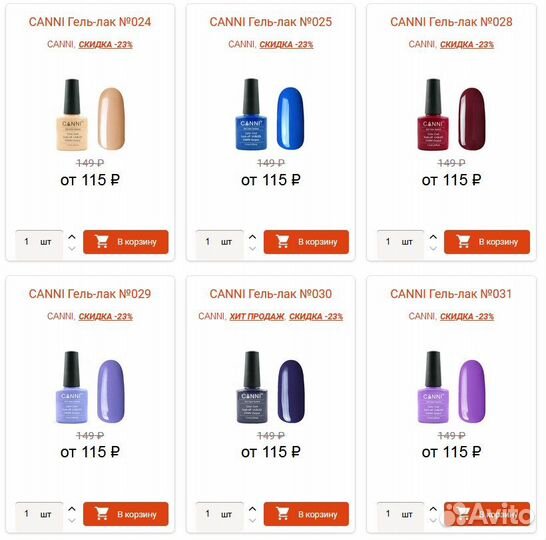The width and height of the screenshot is (546, 540).
Task: Decrease quantity for gel polish №029
Action: coord(72,521)
